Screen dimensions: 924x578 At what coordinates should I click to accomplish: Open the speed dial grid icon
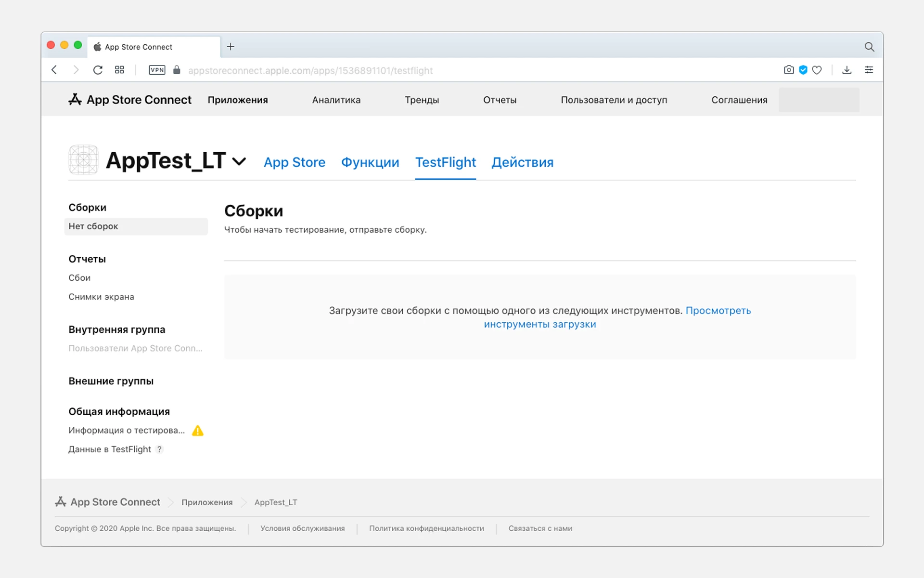pyautogui.click(x=119, y=70)
